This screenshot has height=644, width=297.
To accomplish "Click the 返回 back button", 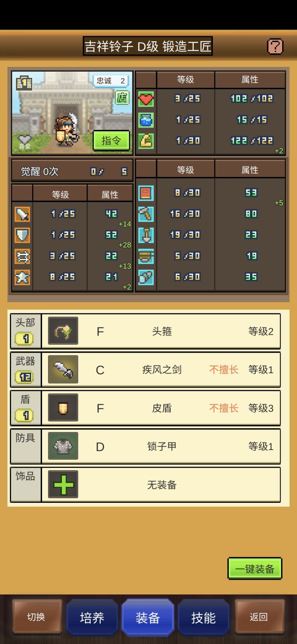I will click(259, 617).
